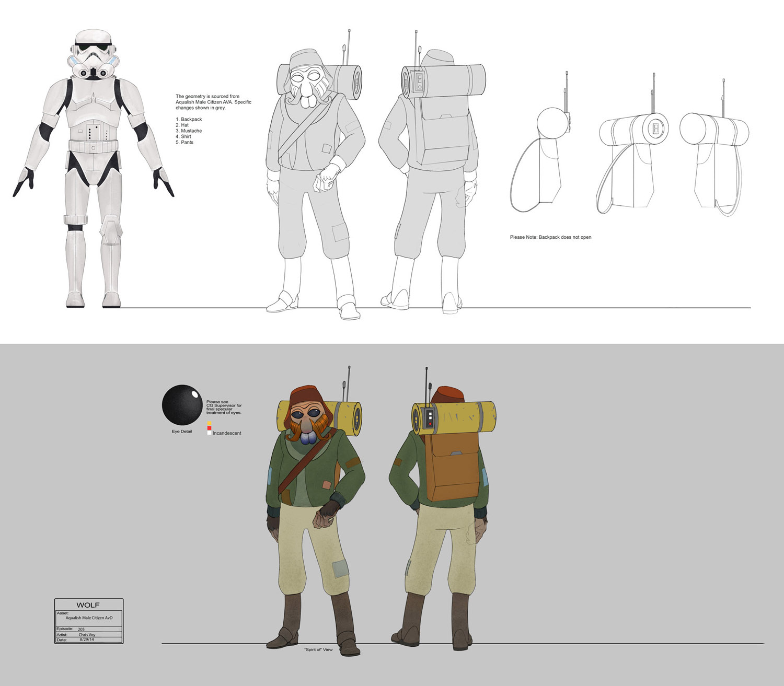Click the brown backpack on colored back view
The width and height of the screenshot is (784, 686).
453,467
